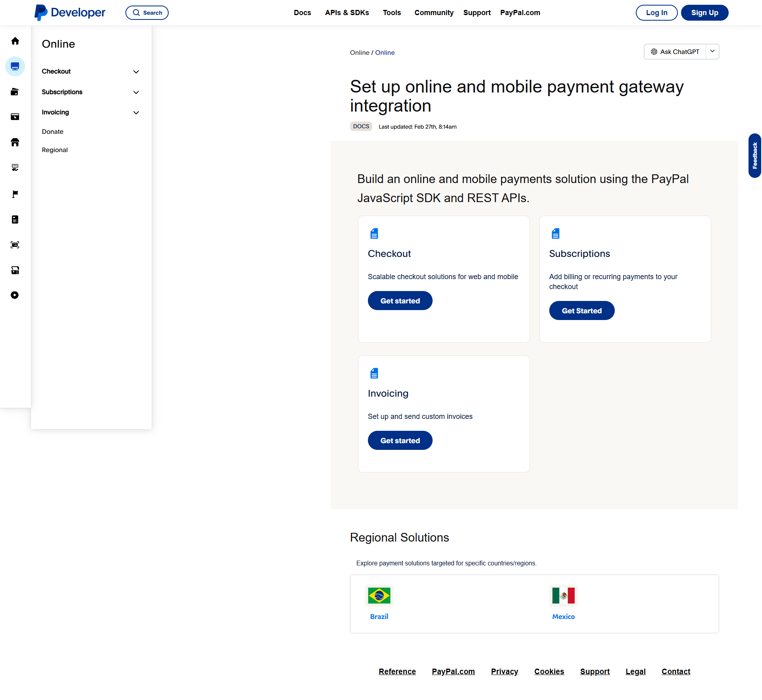
Task: Click the browser window cursor icon
Action: pos(15,117)
